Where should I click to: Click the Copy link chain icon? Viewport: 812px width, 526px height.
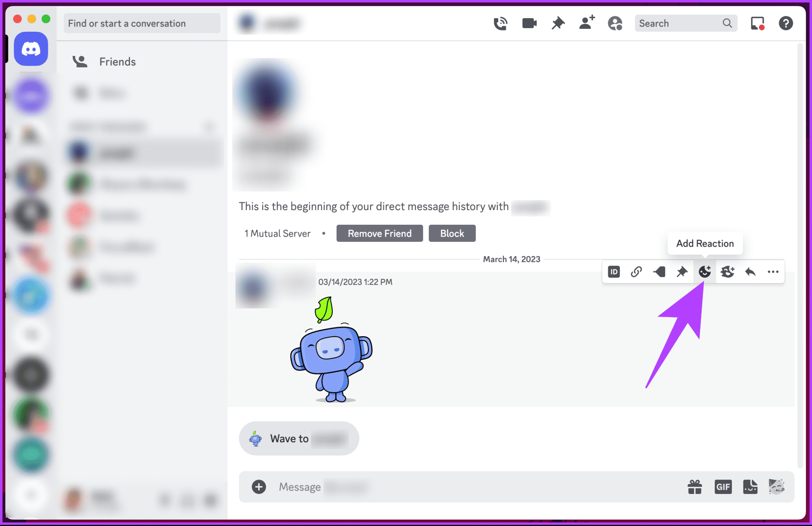[x=636, y=272]
